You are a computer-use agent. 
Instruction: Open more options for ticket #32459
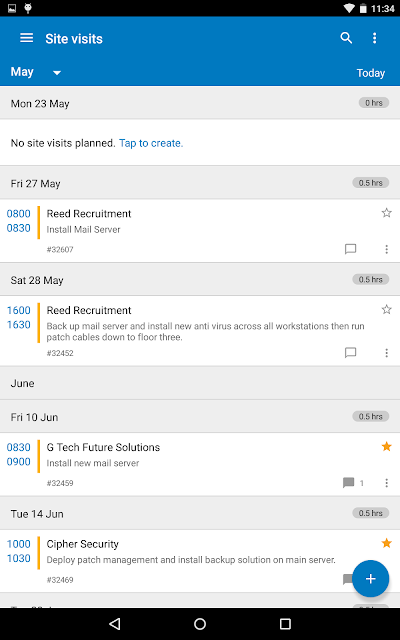click(387, 483)
